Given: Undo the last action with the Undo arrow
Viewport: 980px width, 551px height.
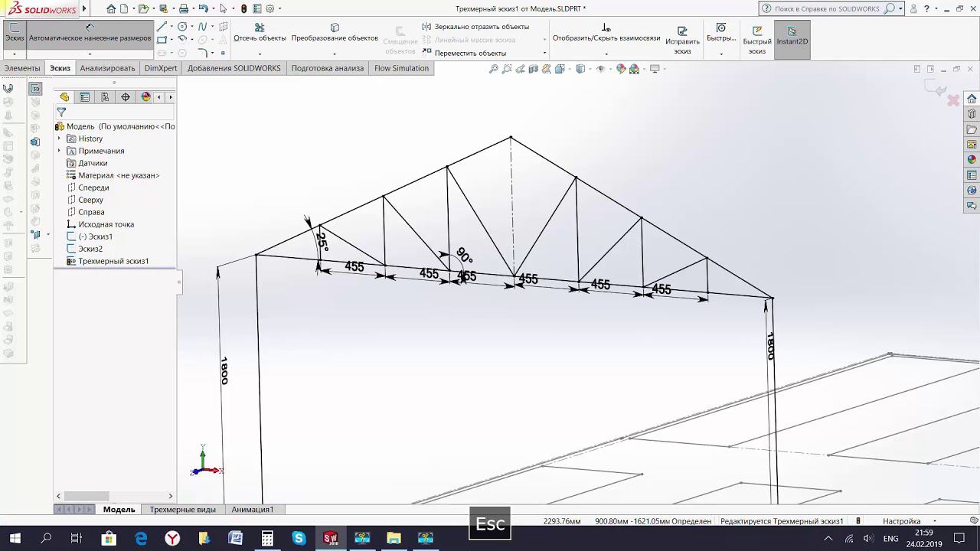Looking at the screenshot, I should pyautogui.click(x=203, y=8).
